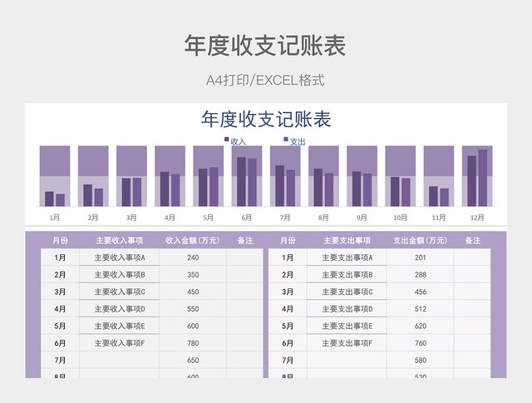This screenshot has height=403, width=532.
Task: Select cell 主要收入事项F
Action: [x=120, y=343]
